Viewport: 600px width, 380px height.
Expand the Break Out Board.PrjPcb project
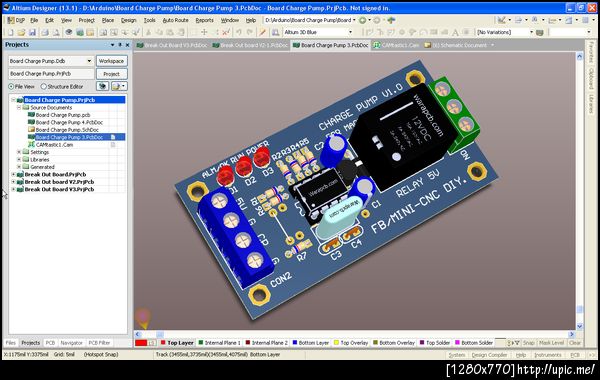click(x=13, y=175)
